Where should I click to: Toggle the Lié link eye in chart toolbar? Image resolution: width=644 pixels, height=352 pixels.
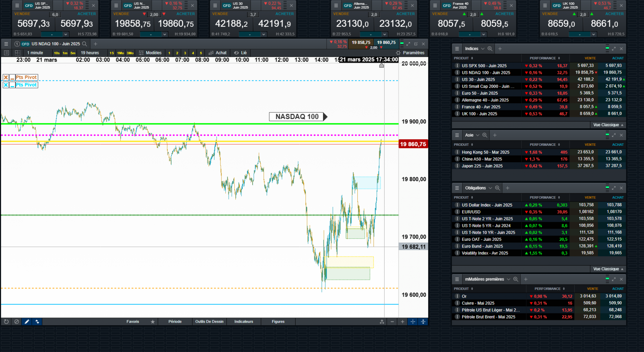coord(236,53)
